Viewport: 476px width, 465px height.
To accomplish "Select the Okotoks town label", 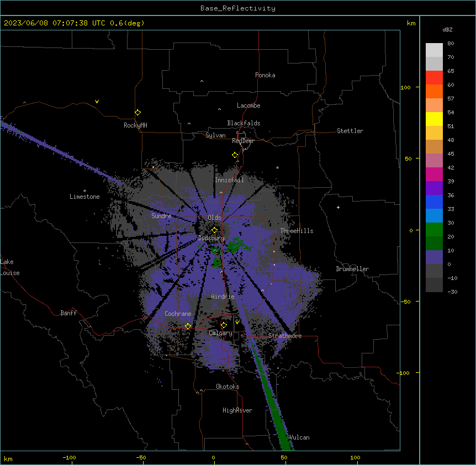I will pos(228,387).
